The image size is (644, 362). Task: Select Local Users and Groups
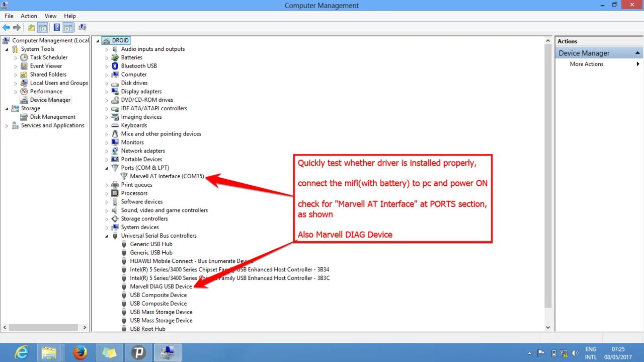tap(59, 83)
